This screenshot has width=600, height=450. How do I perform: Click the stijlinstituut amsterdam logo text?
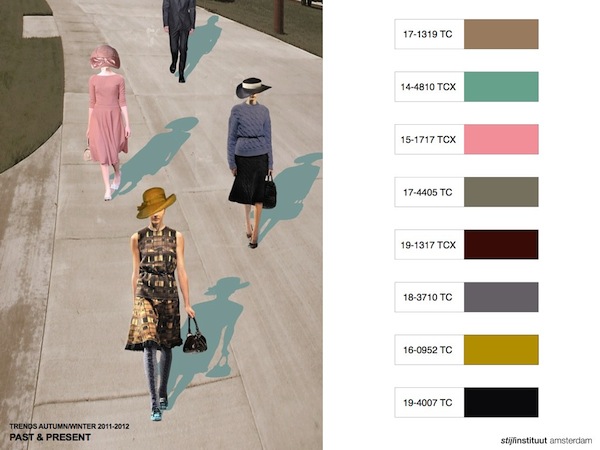[546, 439]
